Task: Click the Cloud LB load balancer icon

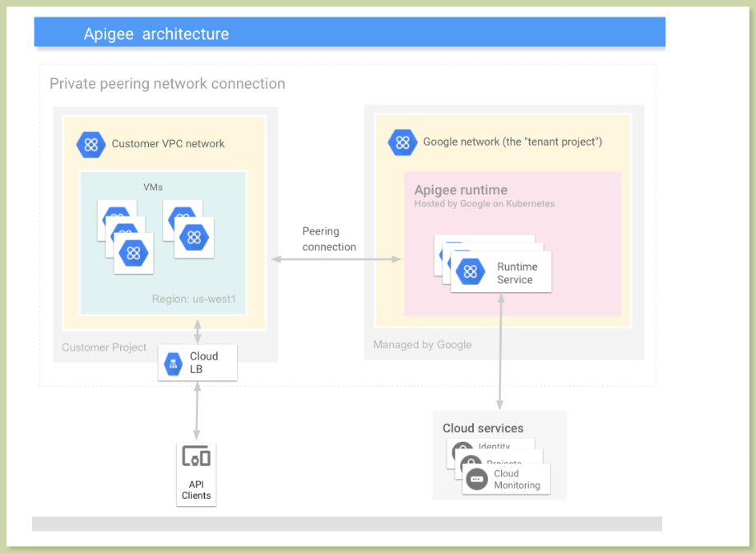Action: coord(173,364)
